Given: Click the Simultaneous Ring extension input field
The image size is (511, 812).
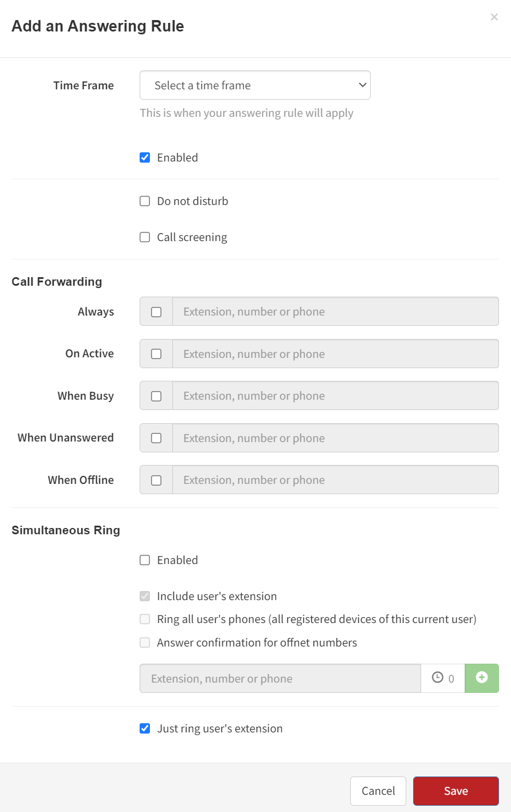Looking at the screenshot, I should tap(280, 679).
